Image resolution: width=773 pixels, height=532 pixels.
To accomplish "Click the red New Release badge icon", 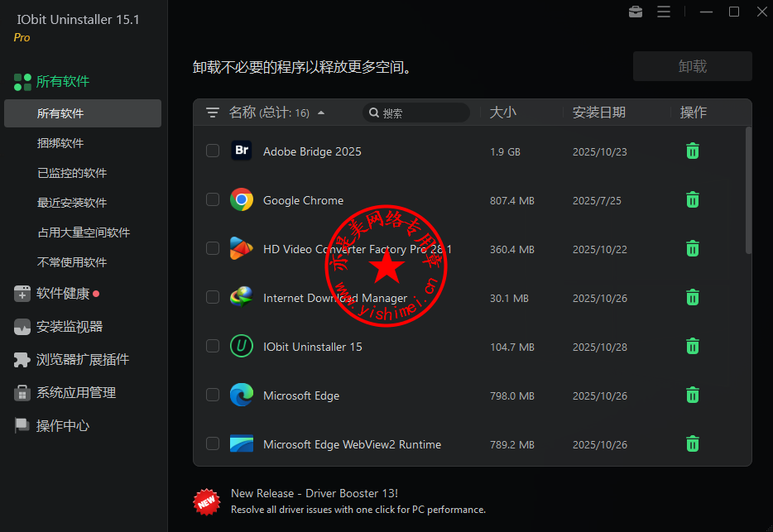I will click(x=206, y=501).
